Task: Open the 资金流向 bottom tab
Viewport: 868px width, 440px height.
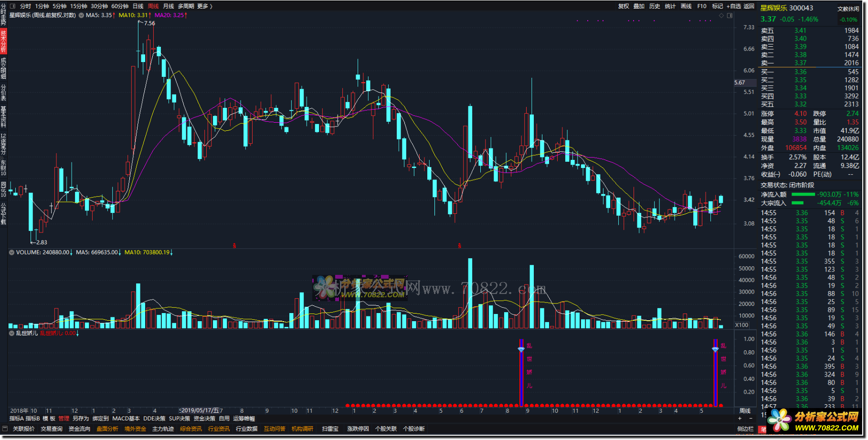Action: point(79,429)
